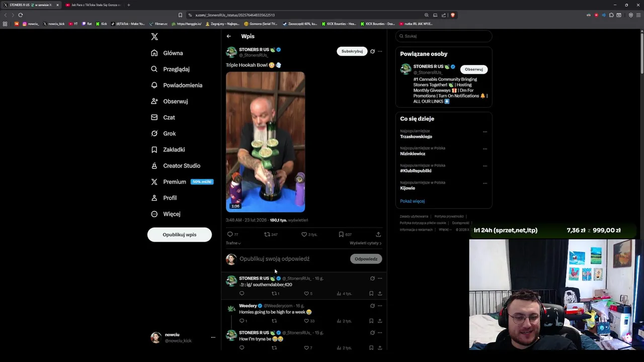Open a new browser tab

129,5
